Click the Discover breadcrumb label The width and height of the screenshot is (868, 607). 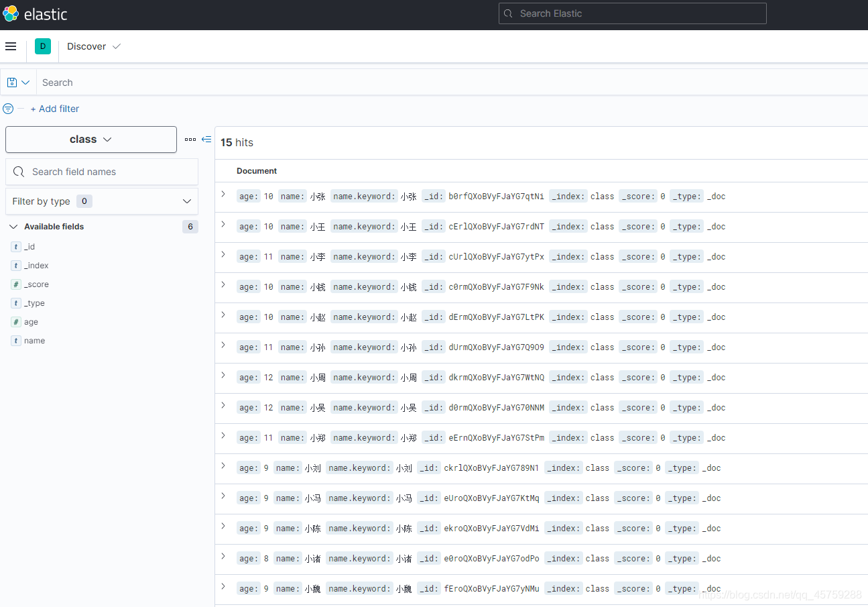(86, 46)
